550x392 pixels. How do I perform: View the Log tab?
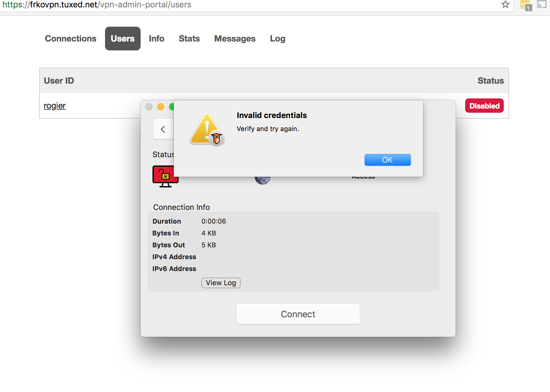(x=277, y=39)
